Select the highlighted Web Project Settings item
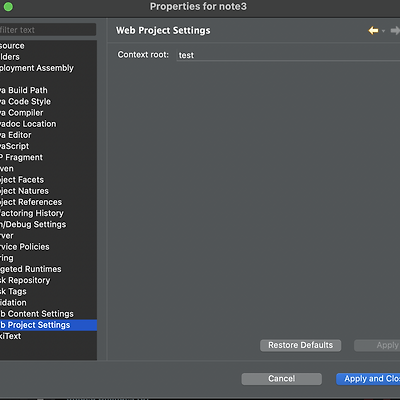Viewport: 400px width, 400px height. (48, 325)
